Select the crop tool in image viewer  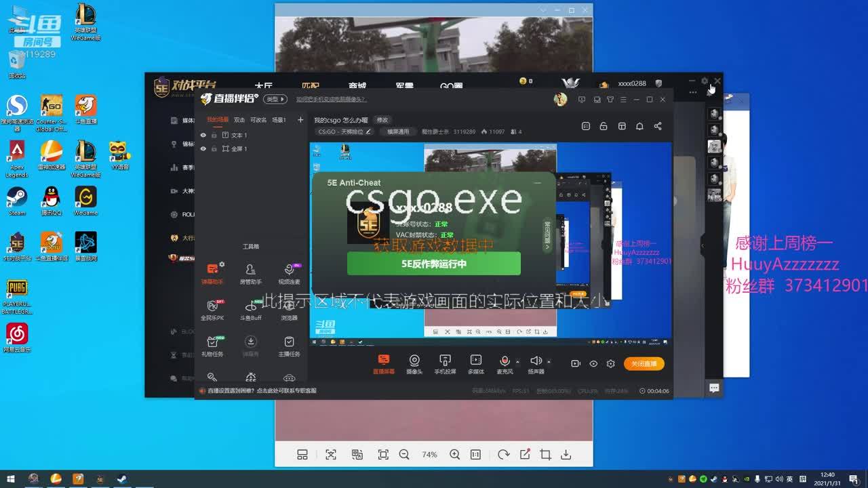[545, 454]
